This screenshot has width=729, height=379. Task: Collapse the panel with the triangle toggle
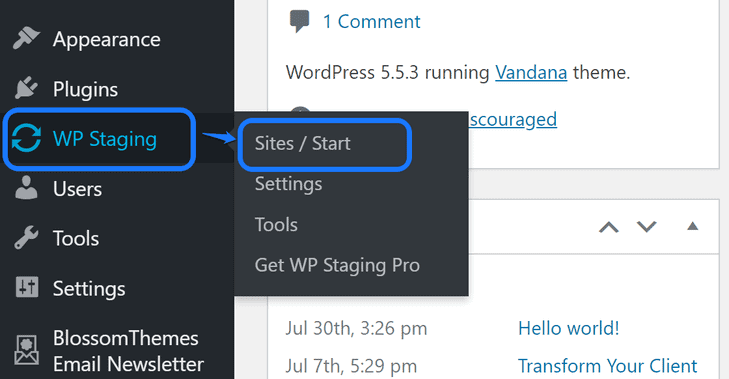pyautogui.click(x=693, y=226)
